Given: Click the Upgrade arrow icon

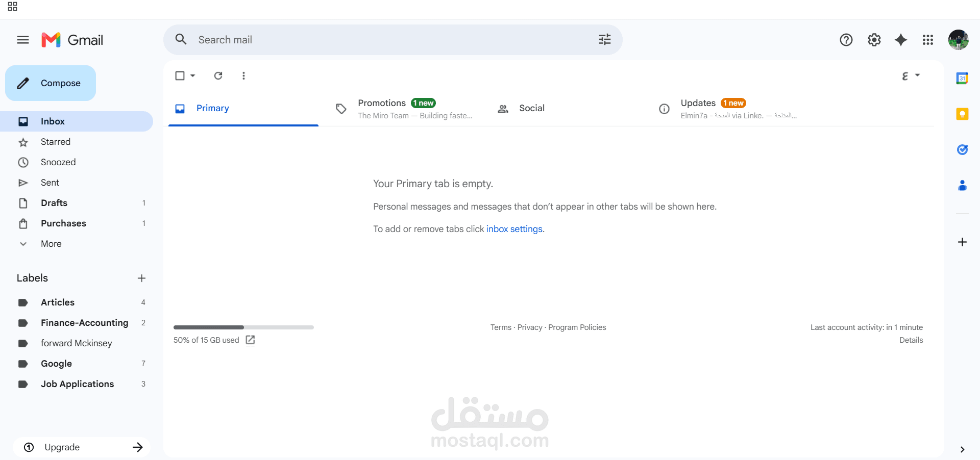Looking at the screenshot, I should [137, 447].
